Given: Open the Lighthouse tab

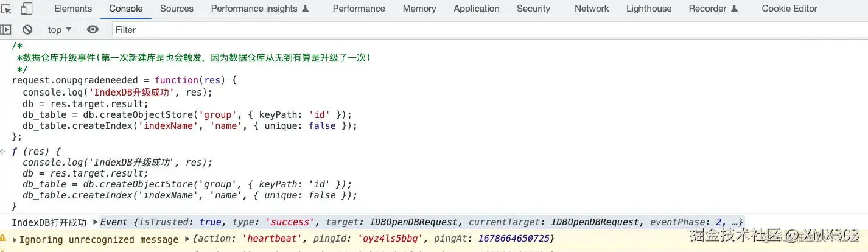Looking at the screenshot, I should [649, 9].
